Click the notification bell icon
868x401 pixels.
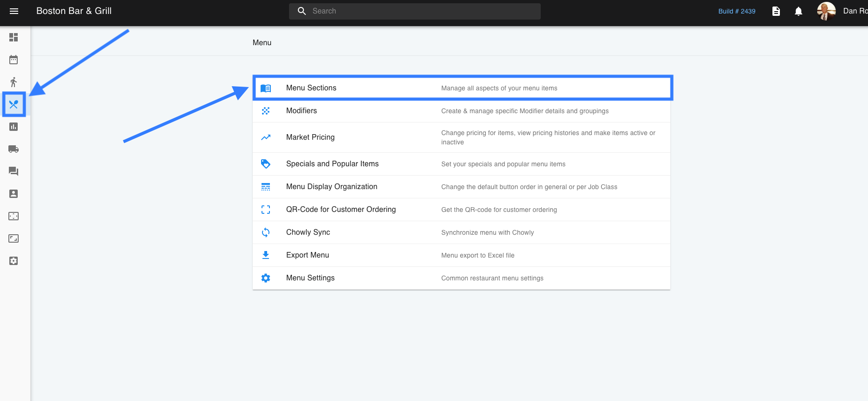click(799, 11)
